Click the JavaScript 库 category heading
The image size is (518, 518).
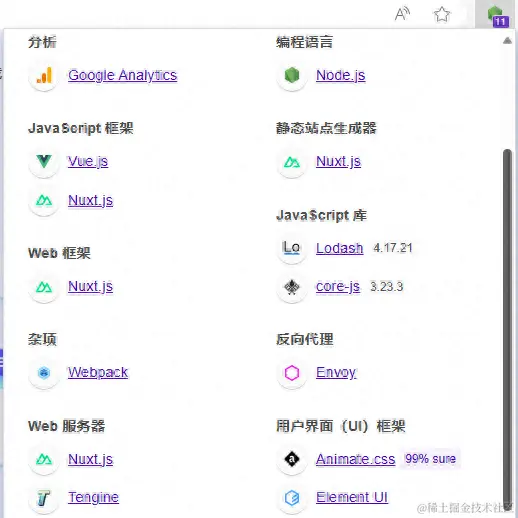coord(321,215)
